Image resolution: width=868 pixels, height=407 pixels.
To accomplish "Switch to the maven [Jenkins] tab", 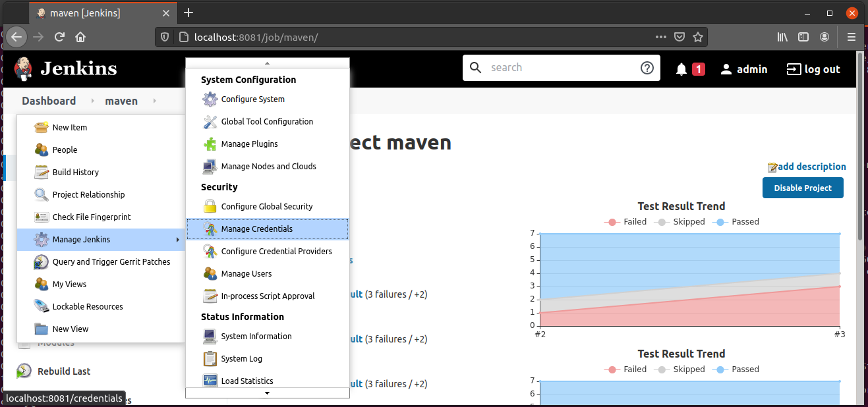I will (x=103, y=13).
